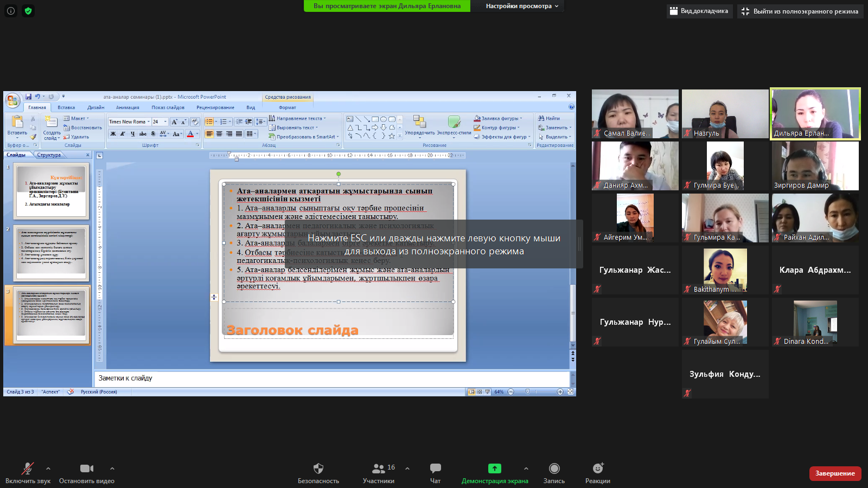
Task: Expand audio options arrow next to microphone
Action: point(48,468)
